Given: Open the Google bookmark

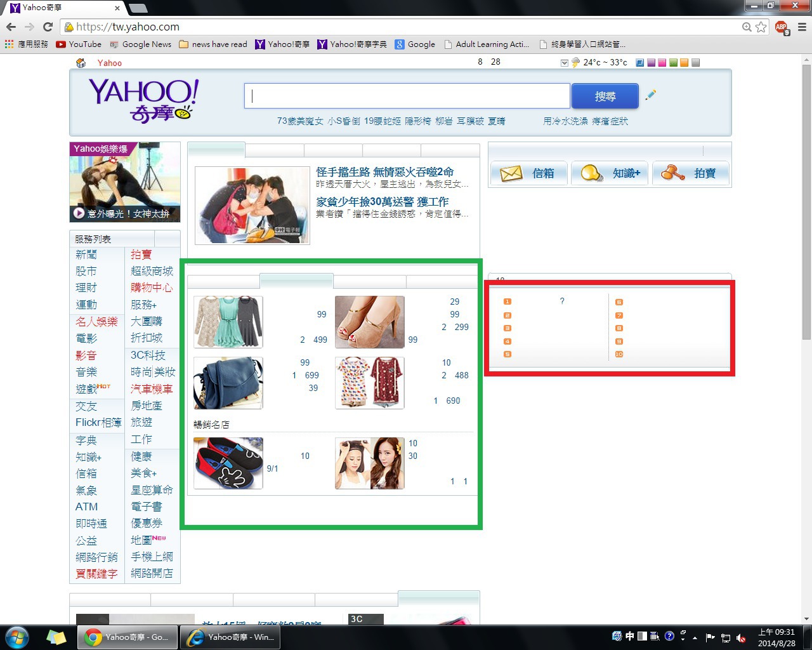Looking at the screenshot, I should pyautogui.click(x=415, y=44).
